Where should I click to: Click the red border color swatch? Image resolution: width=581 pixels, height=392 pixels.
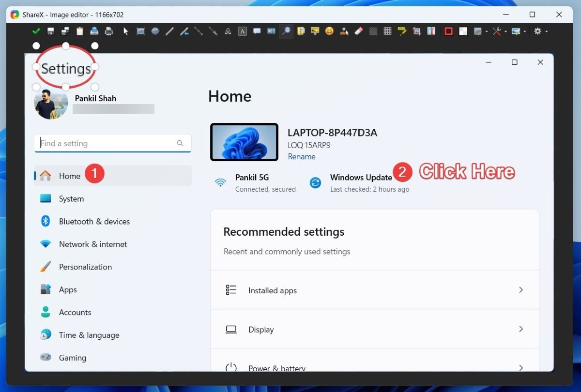tap(448, 31)
